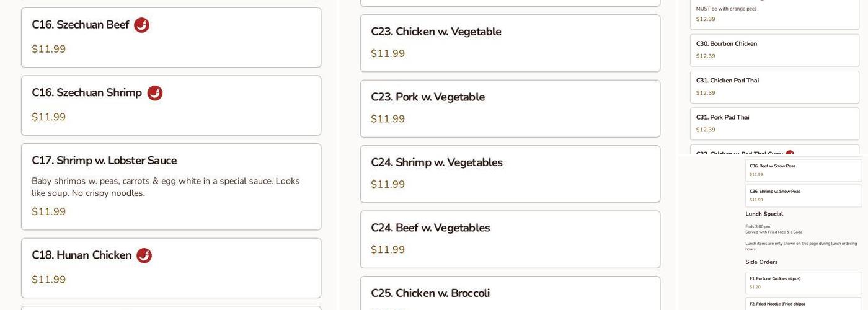Screen dimensions: 868x310
Task: Pick F1. Fortune Cookies (4 pcs)
Action: [803, 283]
